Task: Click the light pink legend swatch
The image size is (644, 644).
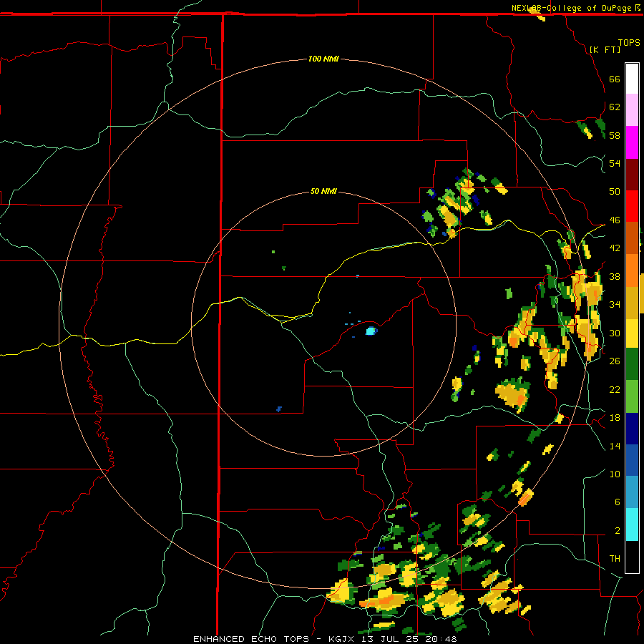Action: (x=632, y=109)
